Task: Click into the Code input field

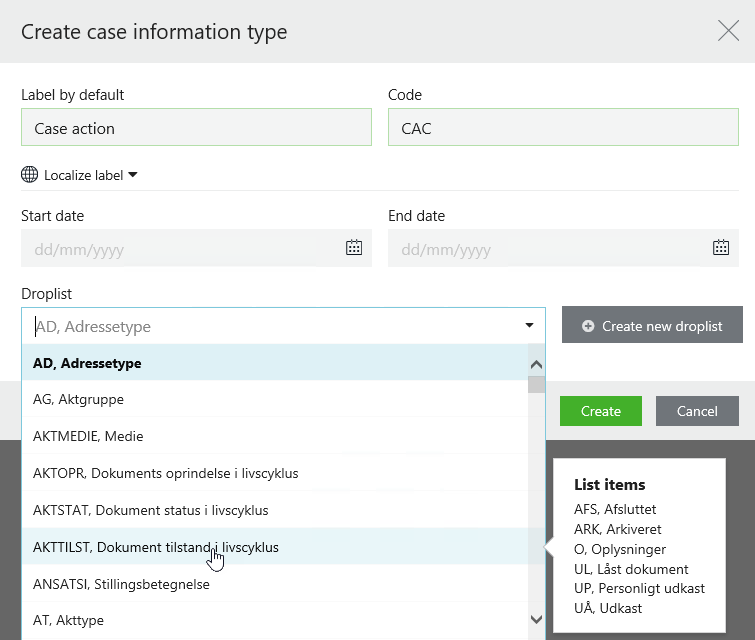Action: pyautogui.click(x=563, y=128)
